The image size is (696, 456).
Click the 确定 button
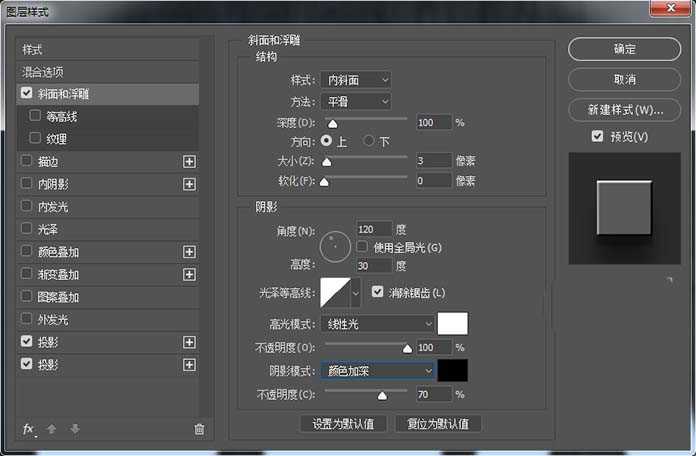[x=624, y=49]
